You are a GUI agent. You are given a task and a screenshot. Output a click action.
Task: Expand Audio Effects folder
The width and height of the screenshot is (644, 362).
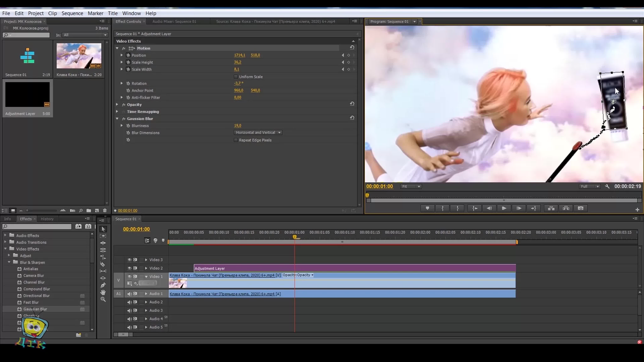tap(5, 235)
